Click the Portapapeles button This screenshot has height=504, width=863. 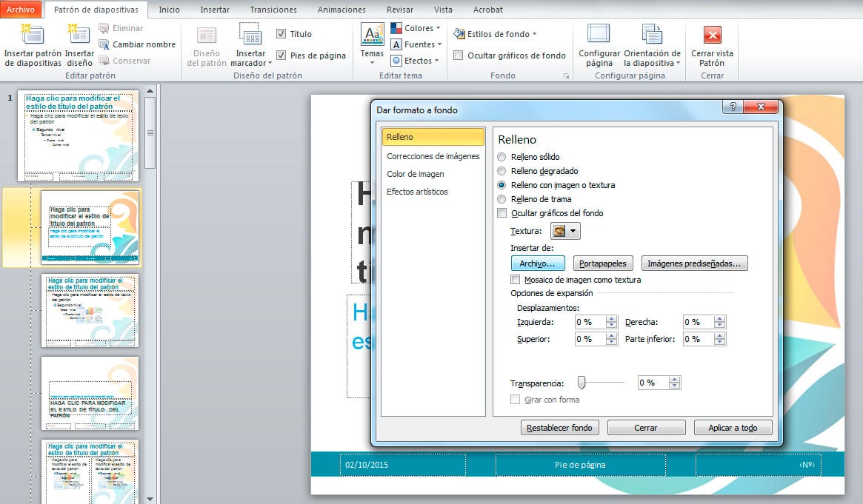603,263
